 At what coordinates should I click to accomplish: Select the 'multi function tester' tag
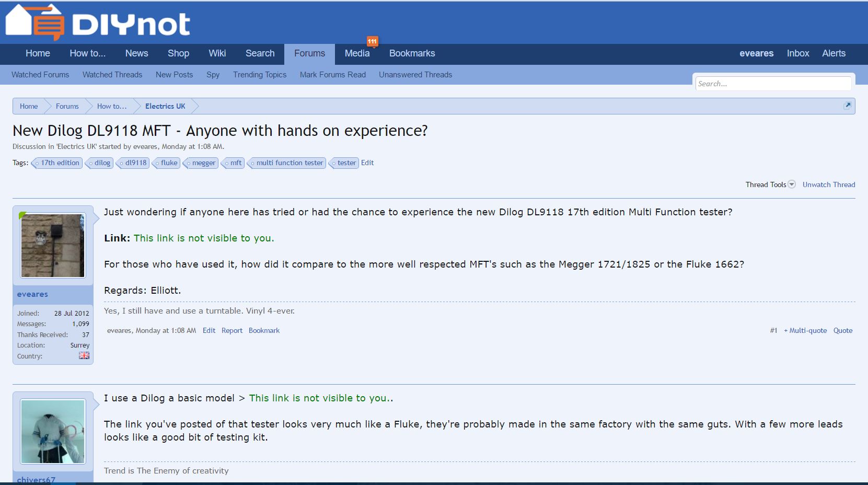pos(289,163)
